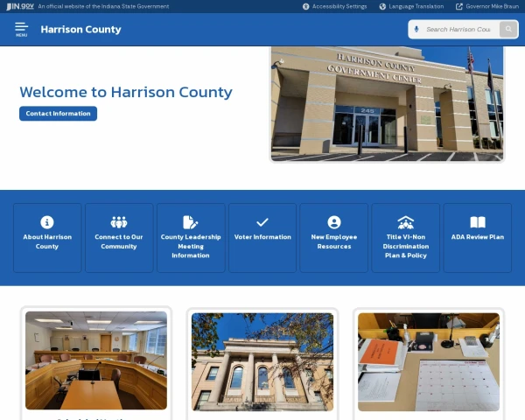This screenshot has height=420, width=525.
Task: Open County Leadership Meeting Information tile
Action: (191, 238)
